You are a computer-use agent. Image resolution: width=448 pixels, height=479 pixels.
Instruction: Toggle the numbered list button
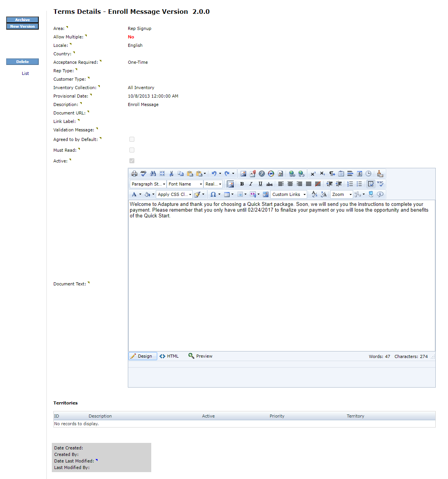350,184
